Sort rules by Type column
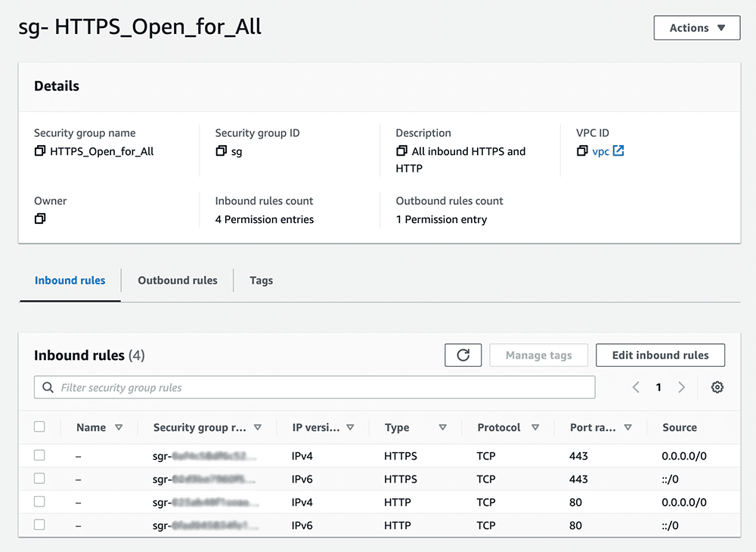 [442, 428]
